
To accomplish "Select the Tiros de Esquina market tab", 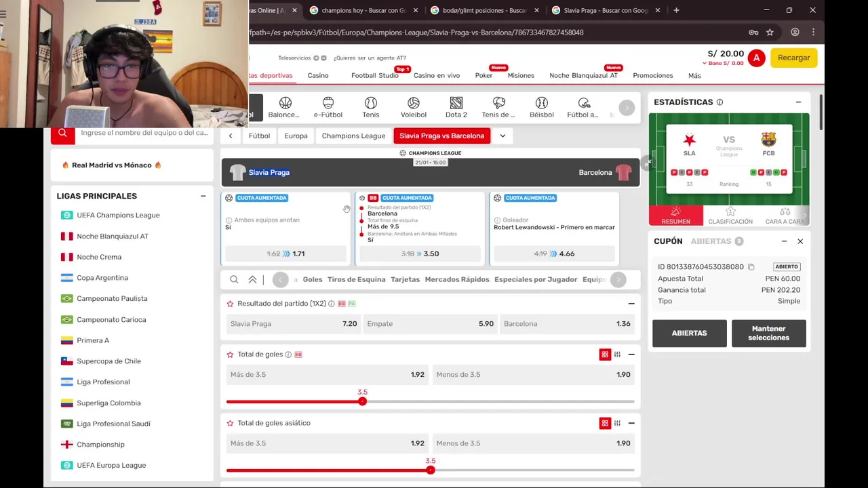I will coord(356,279).
